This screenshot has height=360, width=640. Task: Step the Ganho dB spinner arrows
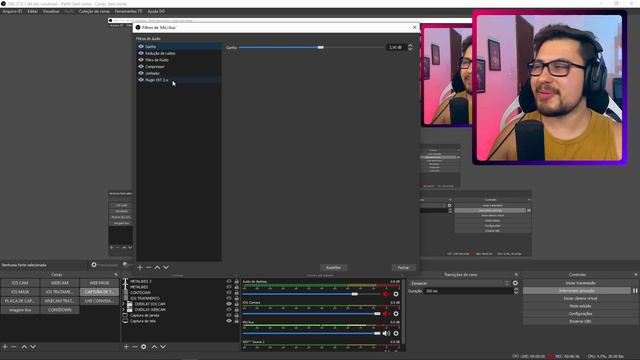coord(410,47)
